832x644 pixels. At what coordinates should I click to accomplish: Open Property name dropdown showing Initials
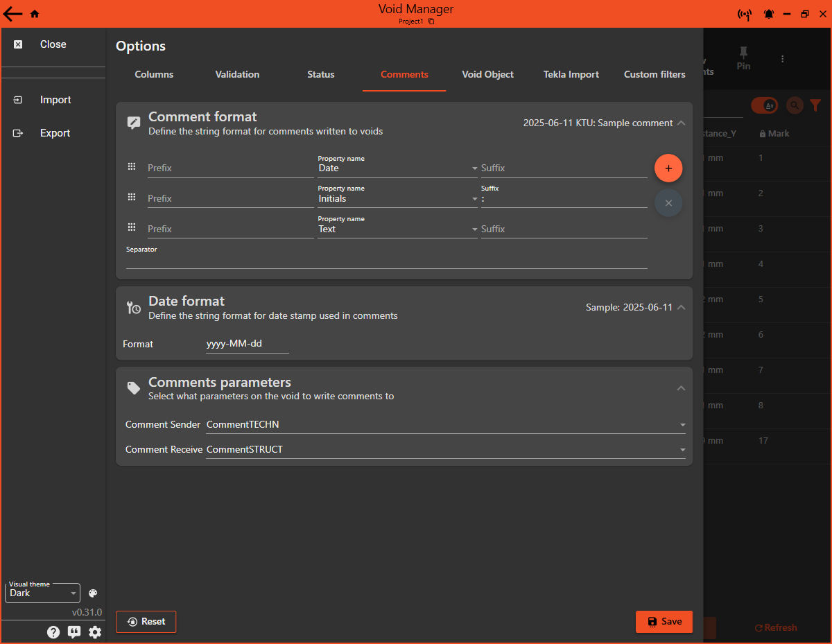pos(397,199)
